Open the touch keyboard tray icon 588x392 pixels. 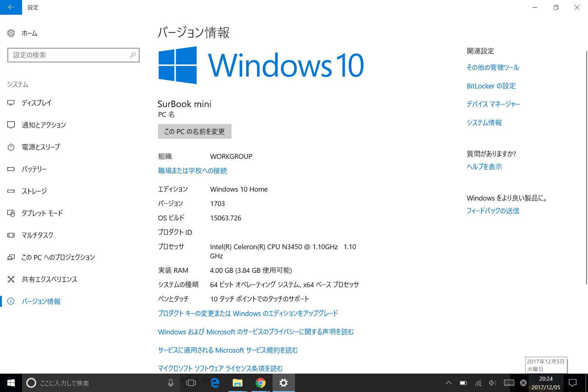point(509,383)
